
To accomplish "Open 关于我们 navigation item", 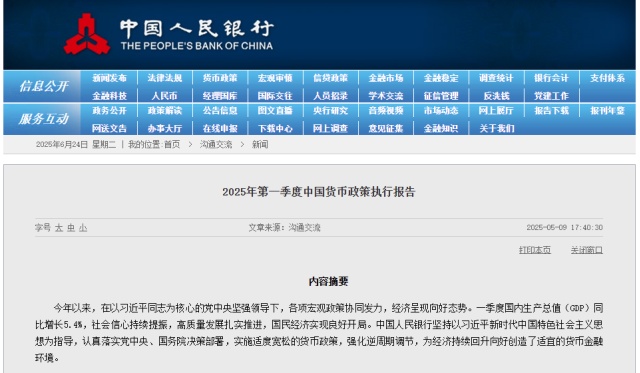I will [x=496, y=129].
